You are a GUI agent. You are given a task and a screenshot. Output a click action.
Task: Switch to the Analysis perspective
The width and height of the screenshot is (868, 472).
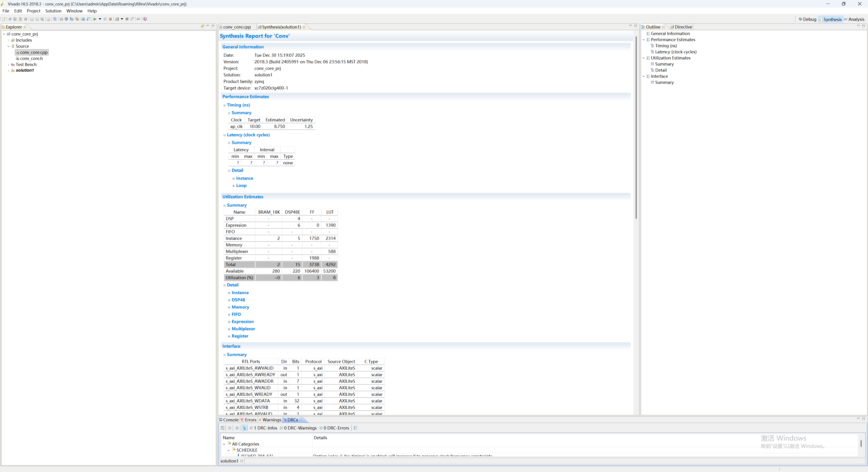click(x=856, y=19)
